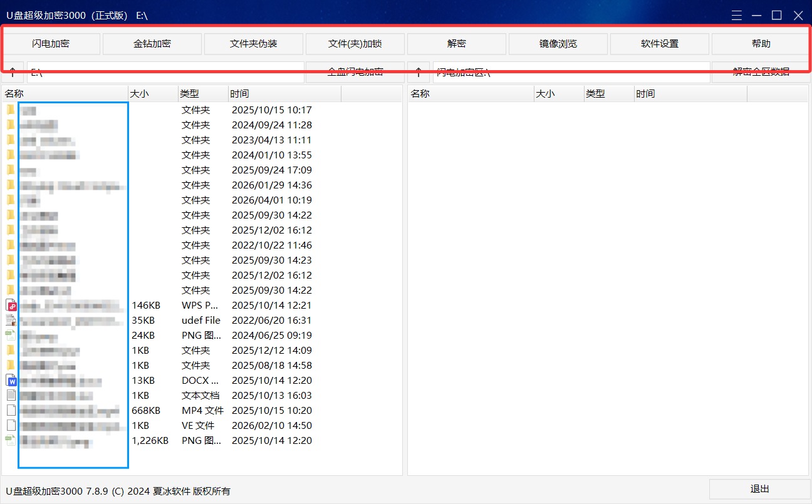Viewport: 812px width, 504px height.
Task: Select the folder icon dated 2026/04/01 10:19
Action: click(11, 200)
